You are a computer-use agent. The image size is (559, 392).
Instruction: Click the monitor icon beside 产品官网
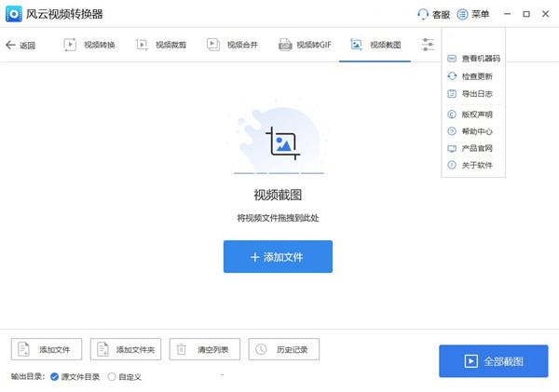[x=452, y=149]
